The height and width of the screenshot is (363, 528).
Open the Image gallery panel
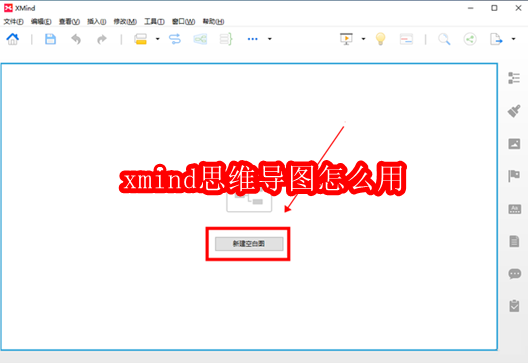514,144
